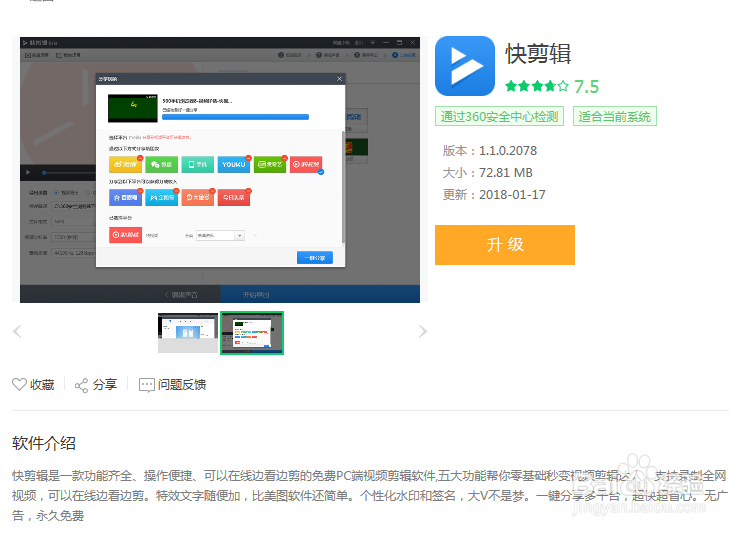Select the first screenshot thumbnail

[x=188, y=333]
